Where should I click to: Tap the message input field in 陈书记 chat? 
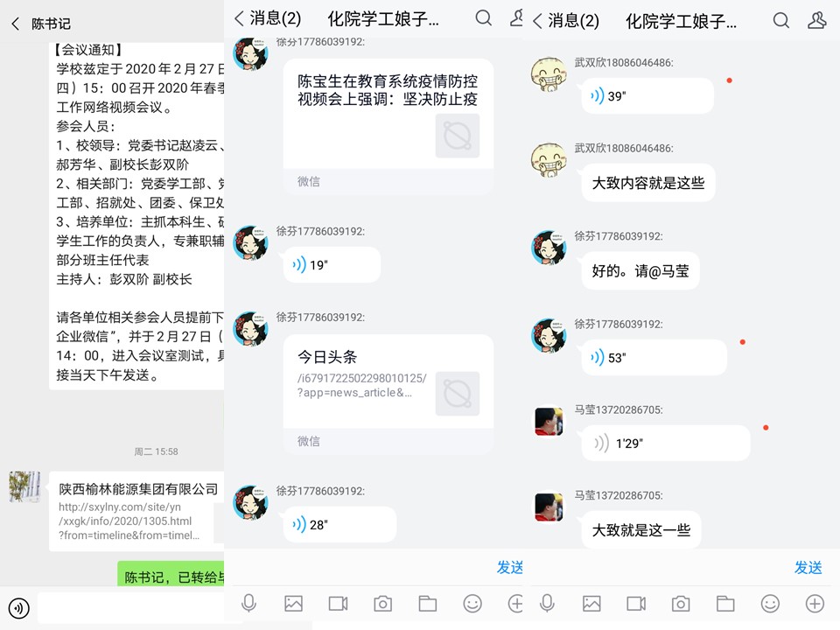(x=131, y=608)
